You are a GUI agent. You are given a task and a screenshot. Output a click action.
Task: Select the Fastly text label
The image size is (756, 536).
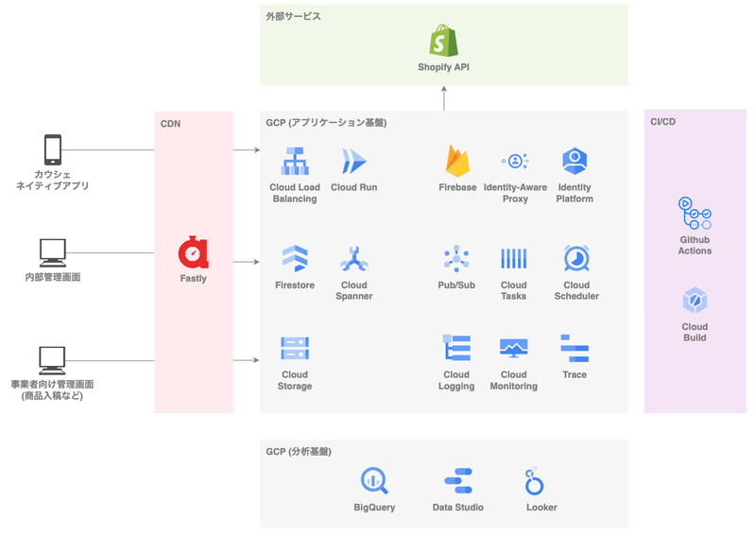pos(194,278)
